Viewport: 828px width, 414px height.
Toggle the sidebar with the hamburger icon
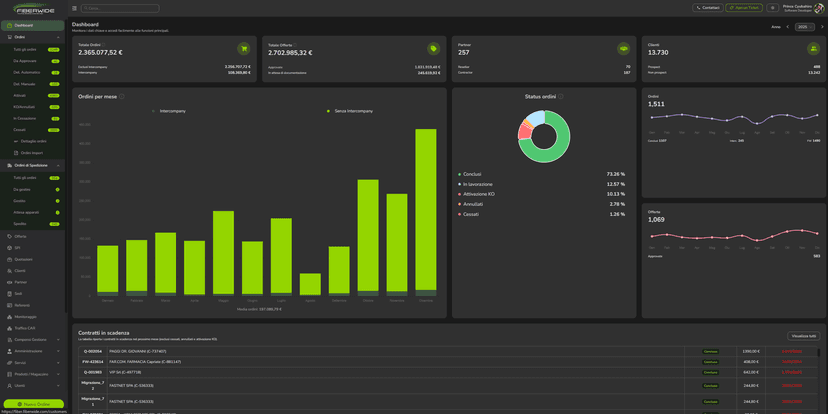[x=74, y=8]
